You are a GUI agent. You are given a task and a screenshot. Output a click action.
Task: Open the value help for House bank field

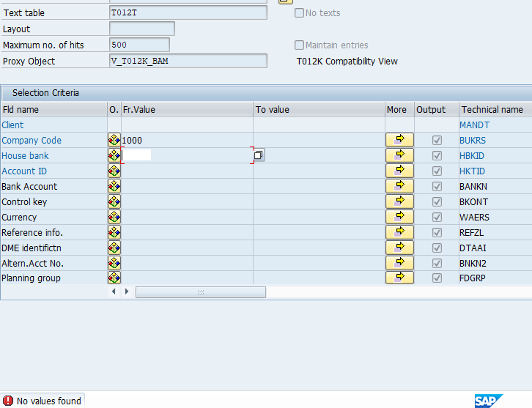coord(259,155)
